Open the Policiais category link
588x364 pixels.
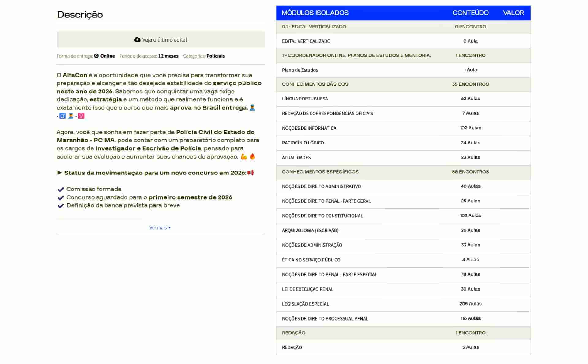coord(216,56)
